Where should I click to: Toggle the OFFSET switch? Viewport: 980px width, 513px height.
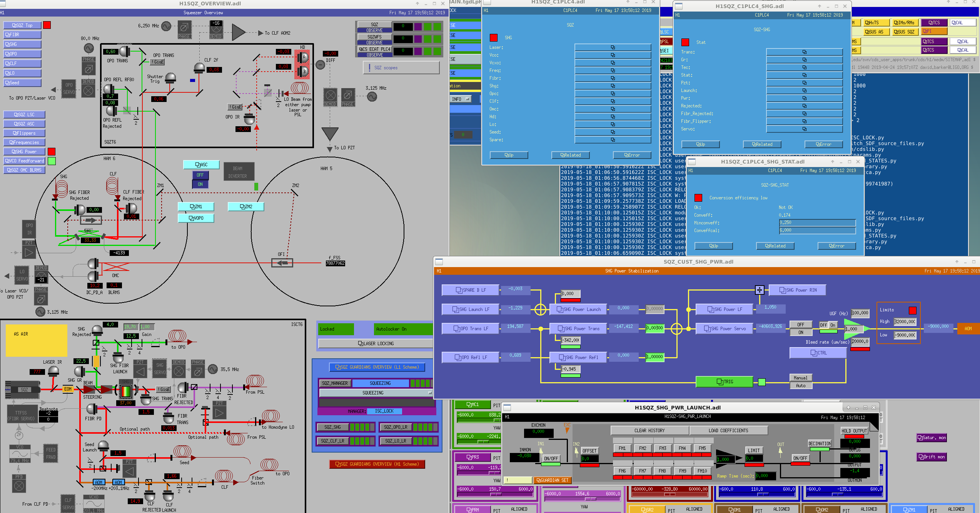(x=589, y=451)
